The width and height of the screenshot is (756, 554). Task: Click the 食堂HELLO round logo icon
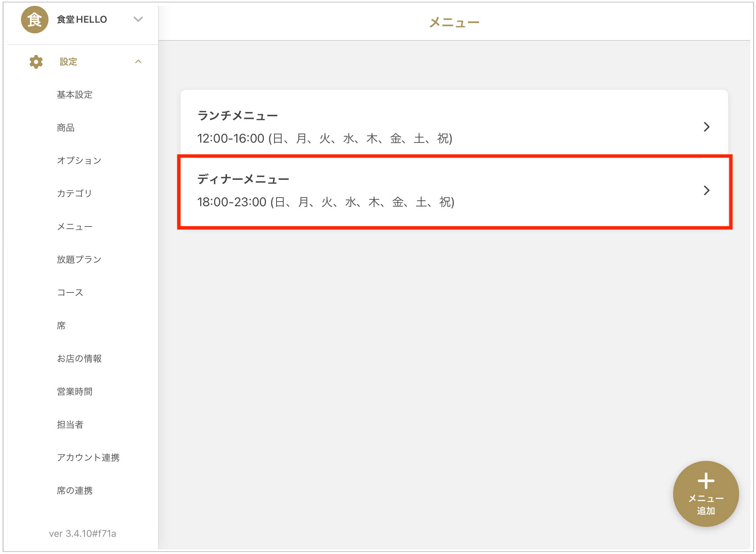[x=34, y=20]
